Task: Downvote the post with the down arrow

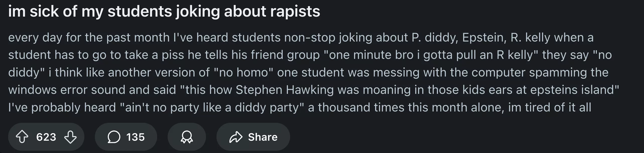Action: coord(70,137)
